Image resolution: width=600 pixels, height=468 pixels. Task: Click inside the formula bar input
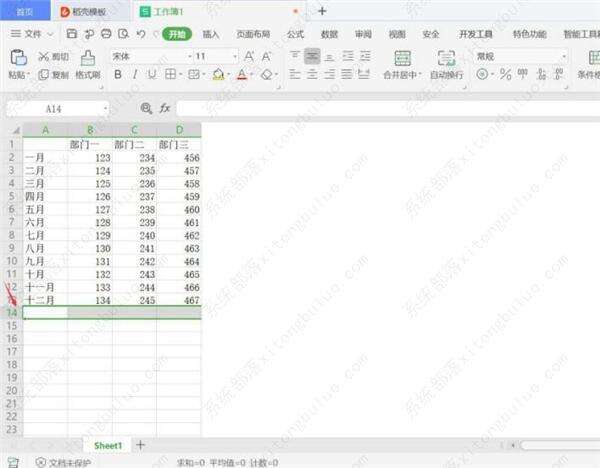click(387, 109)
